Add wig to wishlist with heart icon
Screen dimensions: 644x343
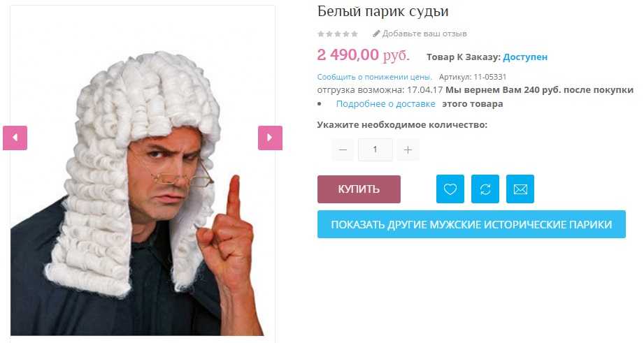click(x=450, y=189)
